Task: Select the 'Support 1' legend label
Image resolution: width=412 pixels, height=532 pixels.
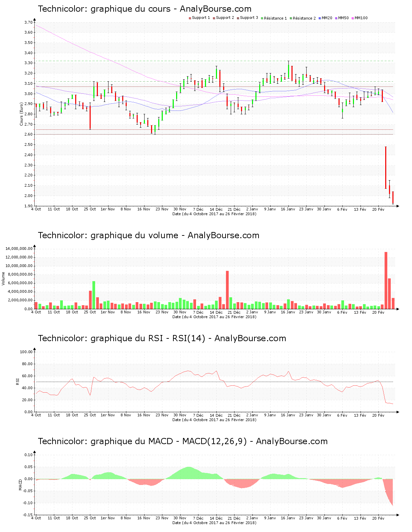Action: pos(201,18)
